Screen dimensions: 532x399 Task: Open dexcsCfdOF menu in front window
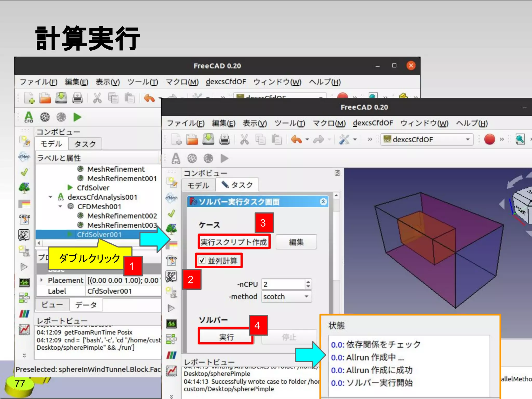[373, 123]
